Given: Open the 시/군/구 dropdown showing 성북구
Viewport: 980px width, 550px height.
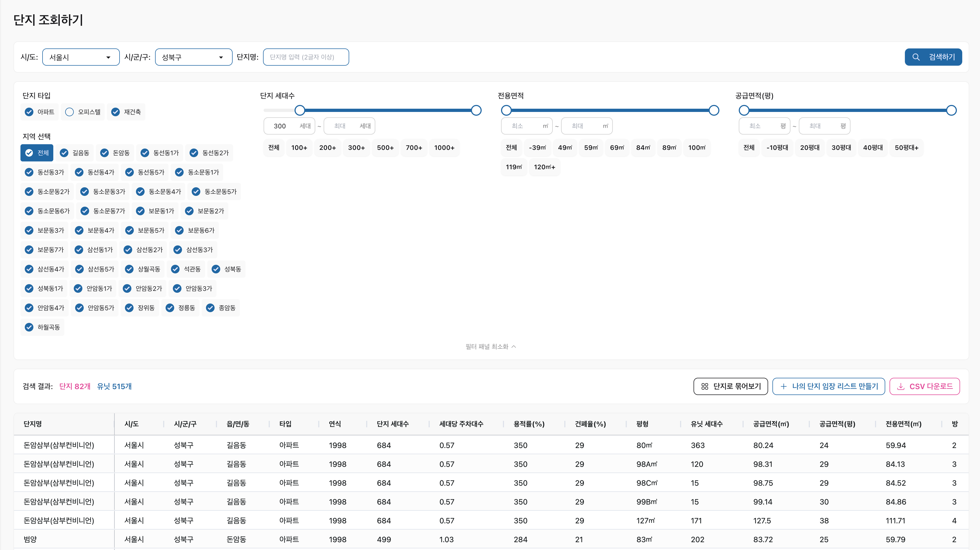Looking at the screenshot, I should pos(193,57).
